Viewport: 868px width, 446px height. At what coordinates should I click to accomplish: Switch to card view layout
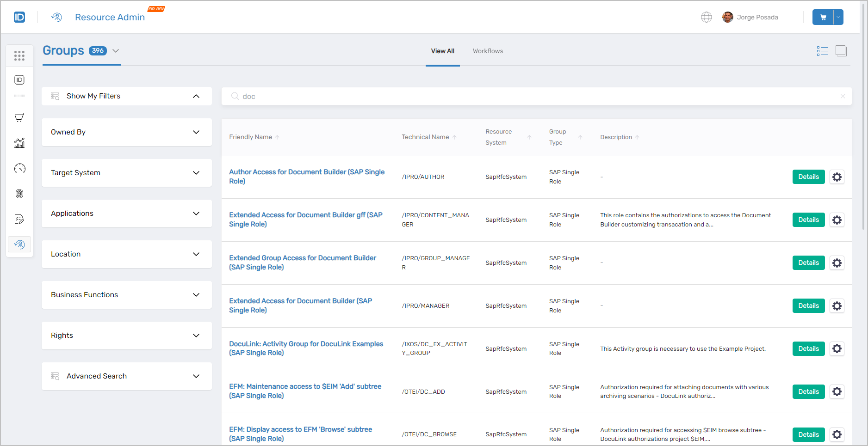[842, 51]
